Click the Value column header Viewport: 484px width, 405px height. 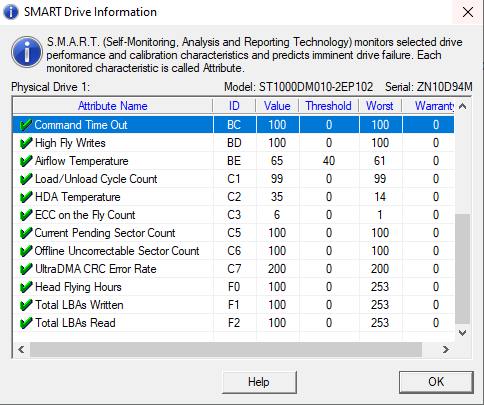[x=277, y=106]
